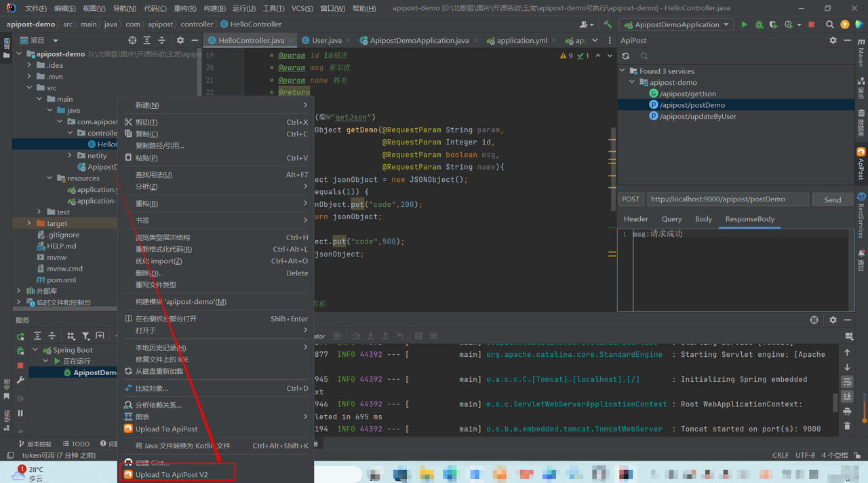Click the green Run button in the toolbar

tap(744, 24)
